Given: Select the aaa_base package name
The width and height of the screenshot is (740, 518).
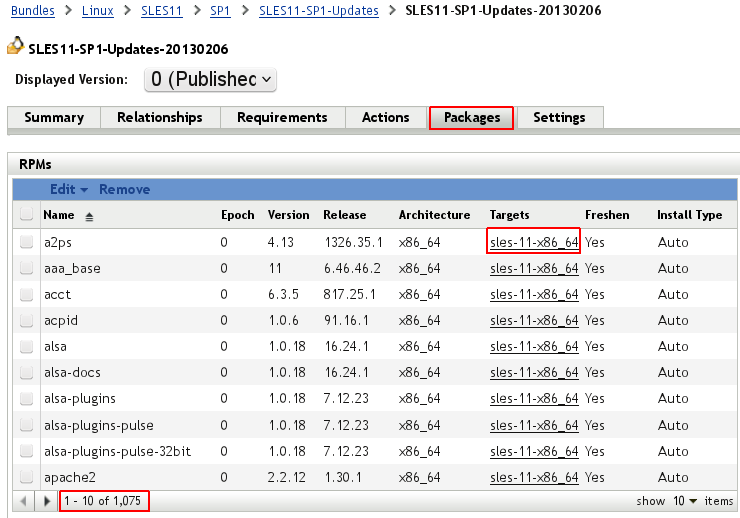Looking at the screenshot, I should (x=72, y=268).
